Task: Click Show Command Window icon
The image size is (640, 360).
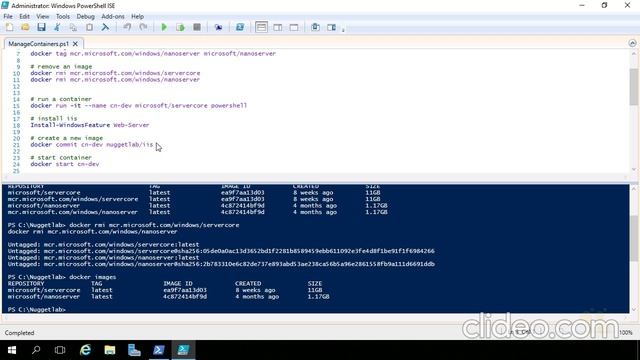Action: pyautogui.click(x=316, y=27)
